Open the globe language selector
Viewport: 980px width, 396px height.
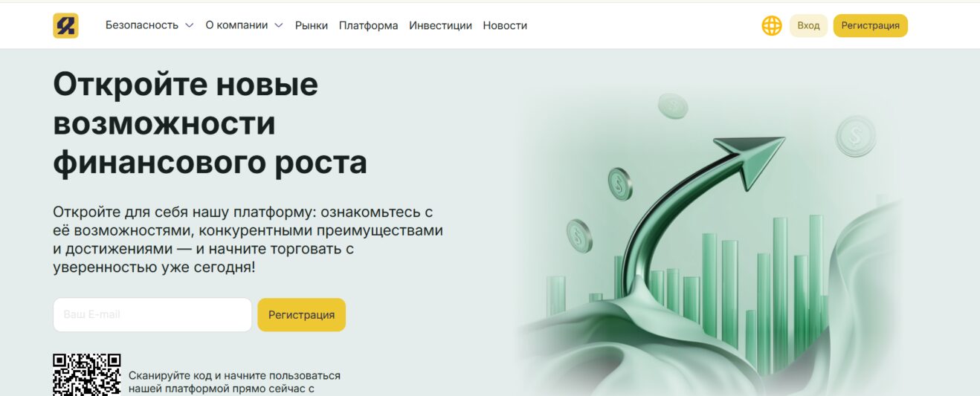click(772, 25)
